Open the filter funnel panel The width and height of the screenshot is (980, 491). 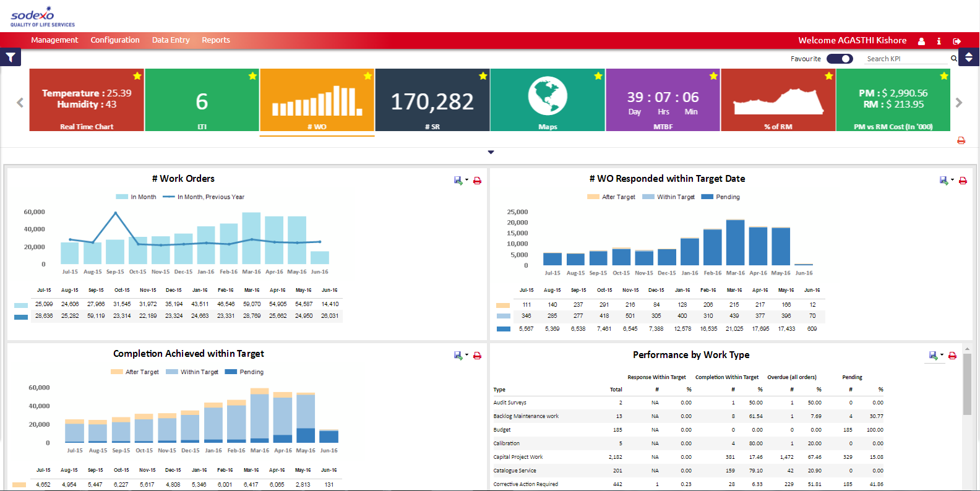point(11,58)
